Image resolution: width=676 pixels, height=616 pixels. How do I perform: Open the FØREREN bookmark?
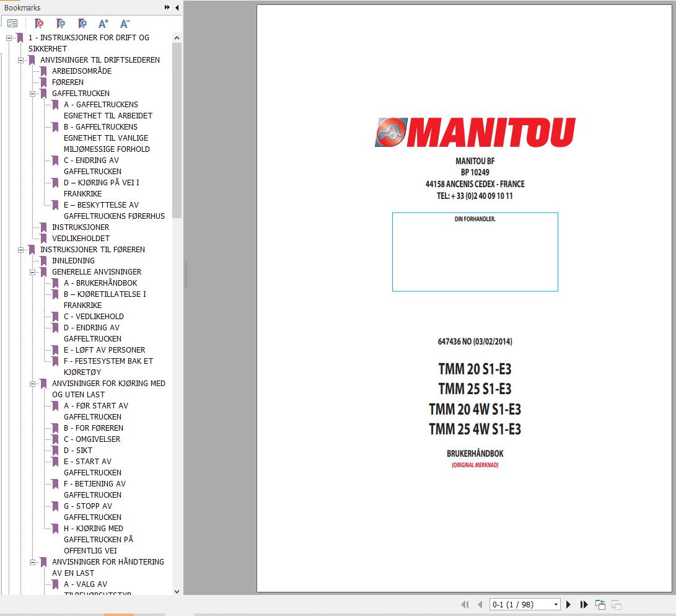68,82
